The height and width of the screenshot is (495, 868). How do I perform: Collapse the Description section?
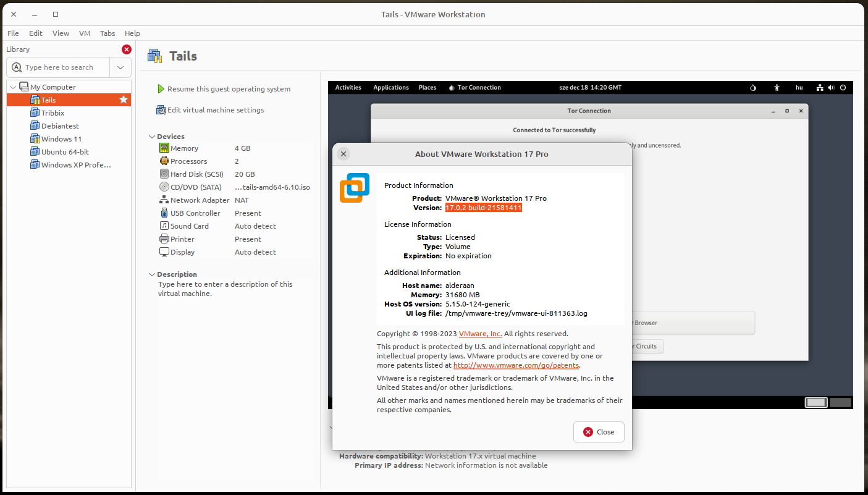[x=152, y=274]
